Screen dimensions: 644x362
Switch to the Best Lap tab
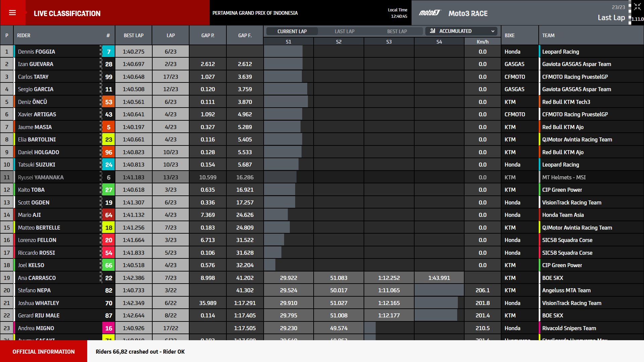tap(397, 31)
